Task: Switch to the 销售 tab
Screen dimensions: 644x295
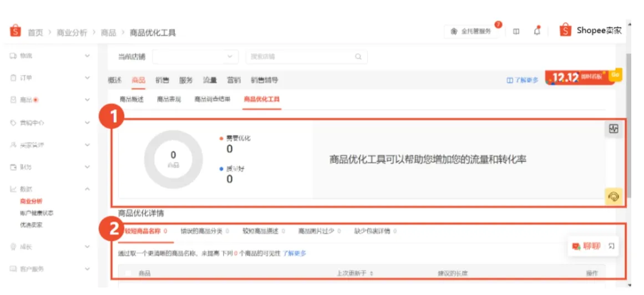Action: 162,80
